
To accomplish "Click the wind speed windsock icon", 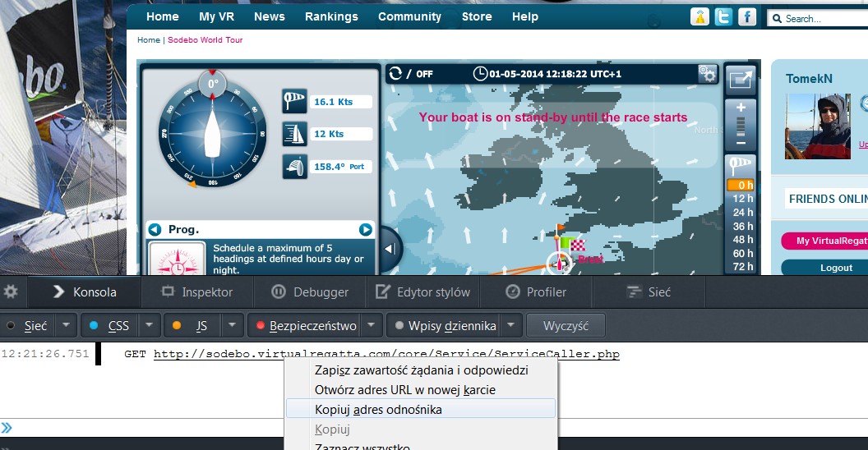I will click(x=294, y=101).
